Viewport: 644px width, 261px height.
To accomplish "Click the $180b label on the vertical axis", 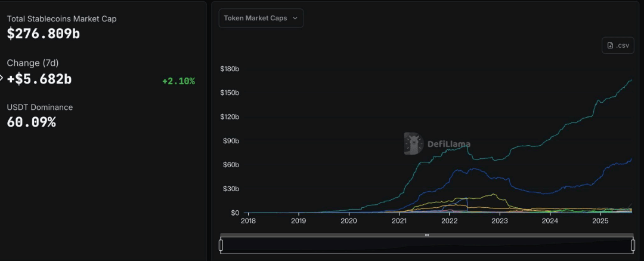I will (230, 69).
